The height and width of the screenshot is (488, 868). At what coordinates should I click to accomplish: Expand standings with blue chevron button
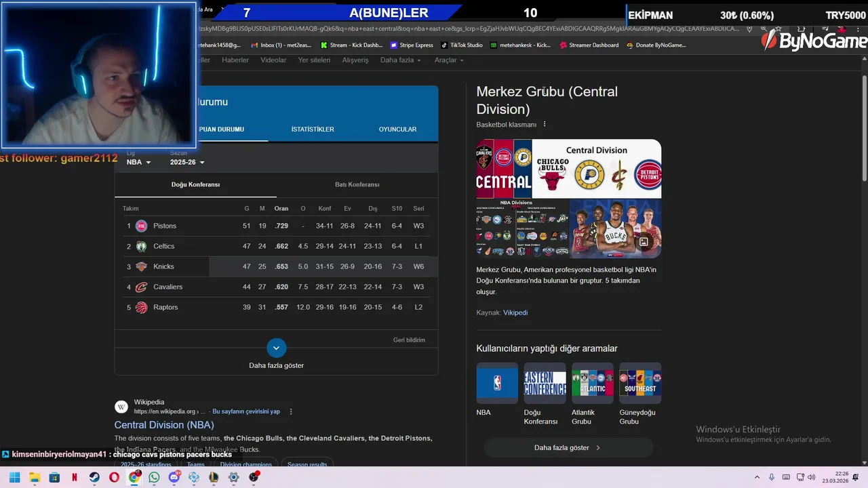coord(276,348)
